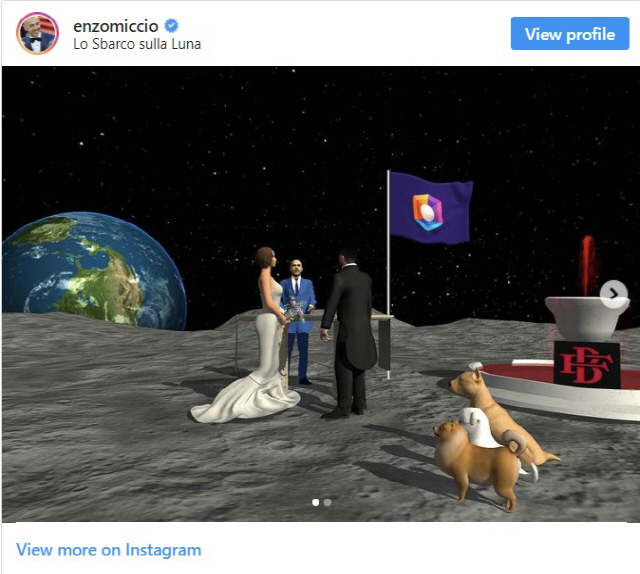The width and height of the screenshot is (640, 574).
Task: Click the red BF monogram on the fountain
Action: pyautogui.click(x=587, y=365)
